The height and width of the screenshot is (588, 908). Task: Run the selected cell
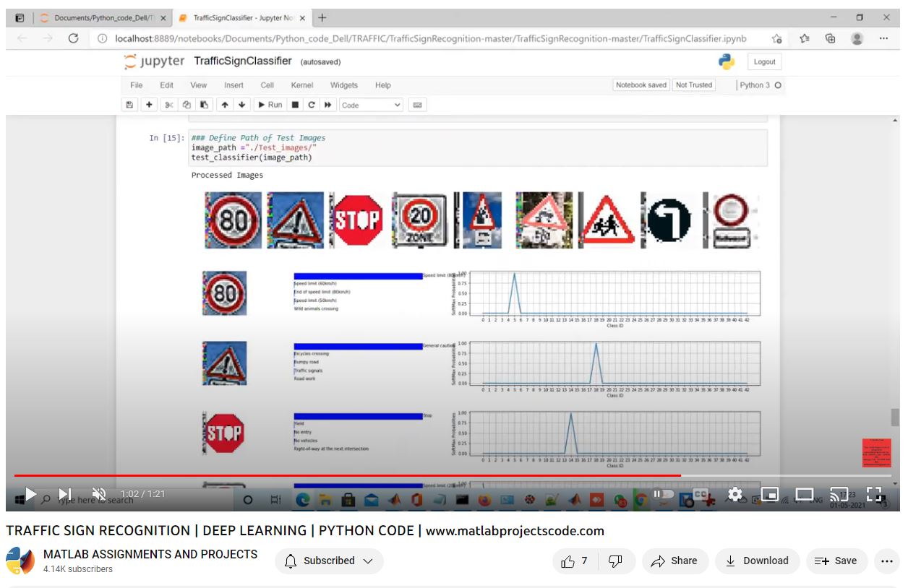[270, 105]
